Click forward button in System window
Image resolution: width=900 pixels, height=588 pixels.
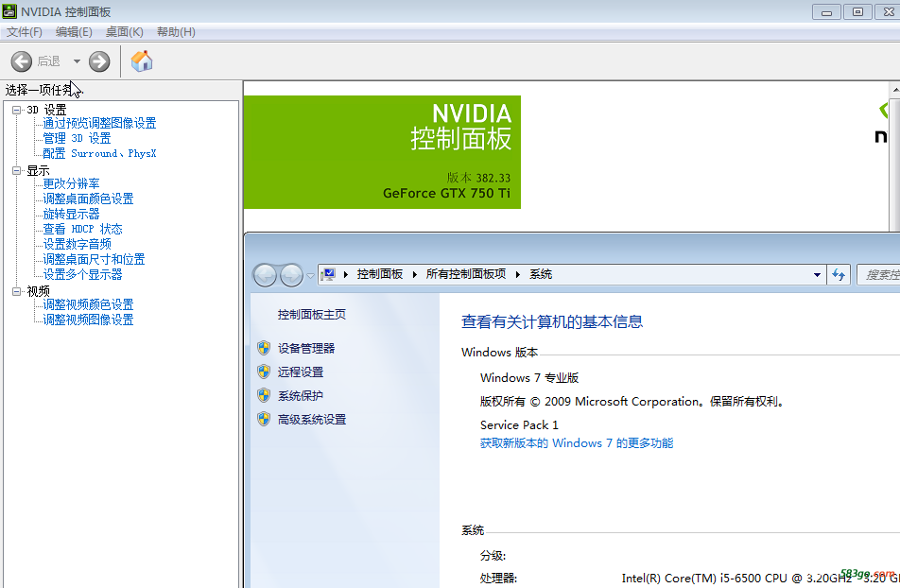pyautogui.click(x=291, y=275)
